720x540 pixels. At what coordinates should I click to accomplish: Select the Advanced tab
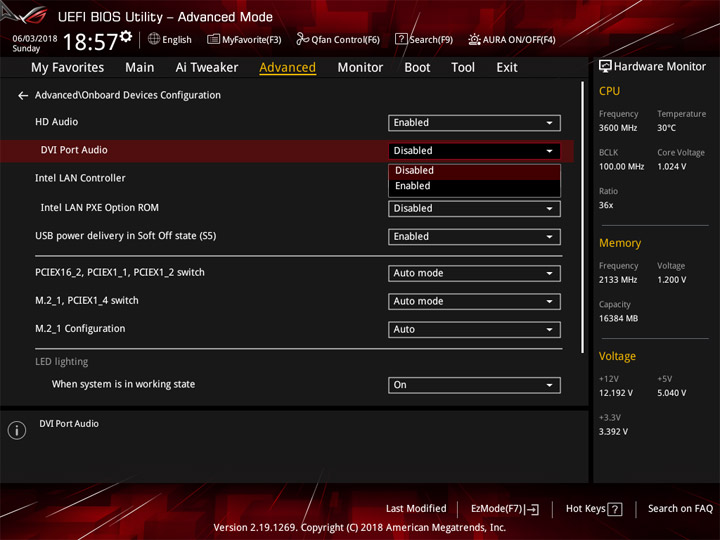[287, 68]
